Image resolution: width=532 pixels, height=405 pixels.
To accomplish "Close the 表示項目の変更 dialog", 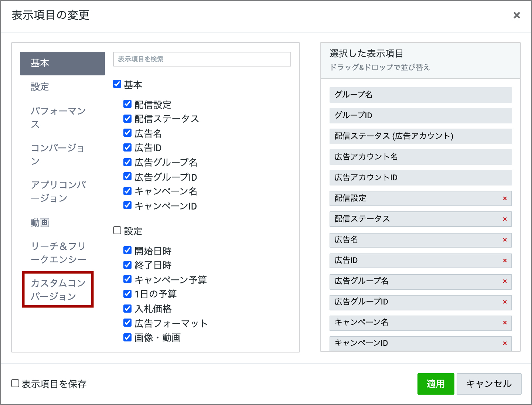I will pos(516,15).
